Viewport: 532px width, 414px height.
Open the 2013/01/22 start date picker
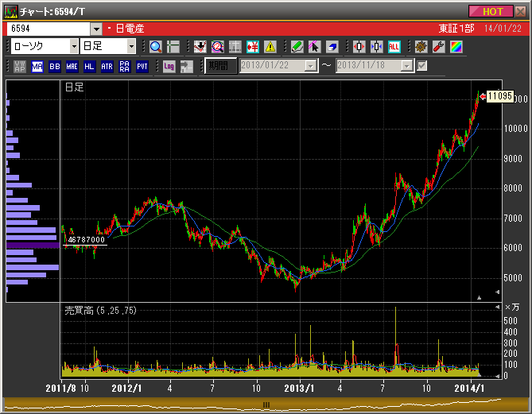point(311,66)
